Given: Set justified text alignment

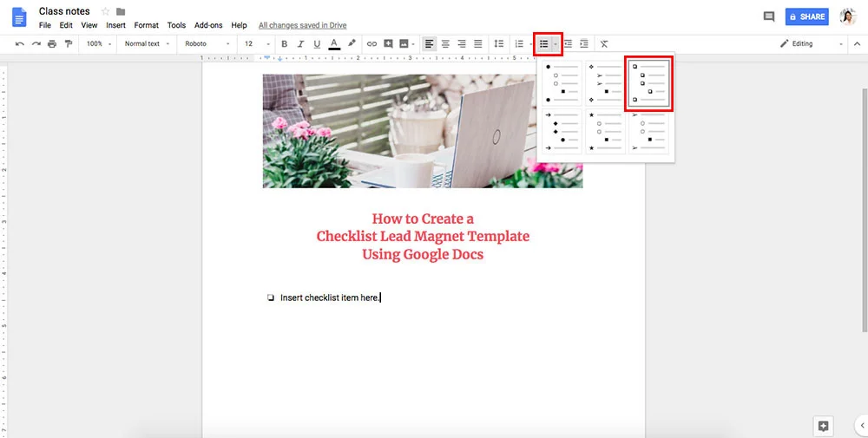Looking at the screenshot, I should tap(477, 43).
